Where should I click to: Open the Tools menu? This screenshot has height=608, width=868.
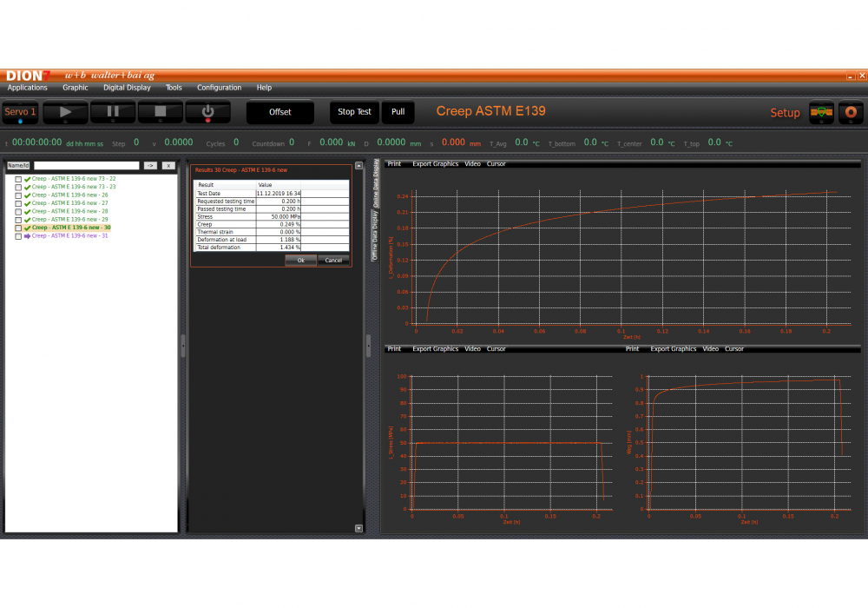[174, 88]
